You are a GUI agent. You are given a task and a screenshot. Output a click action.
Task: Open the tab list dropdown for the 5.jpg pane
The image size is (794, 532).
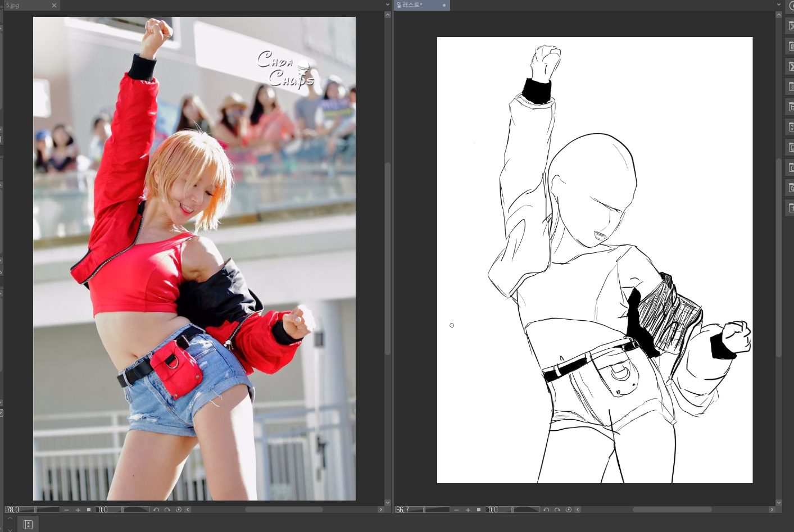pos(387,4)
